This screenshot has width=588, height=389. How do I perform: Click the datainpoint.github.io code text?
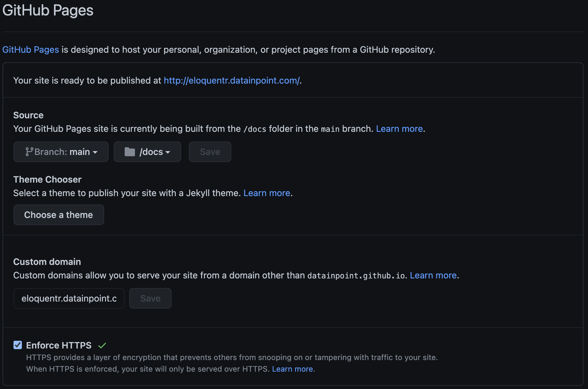click(356, 276)
